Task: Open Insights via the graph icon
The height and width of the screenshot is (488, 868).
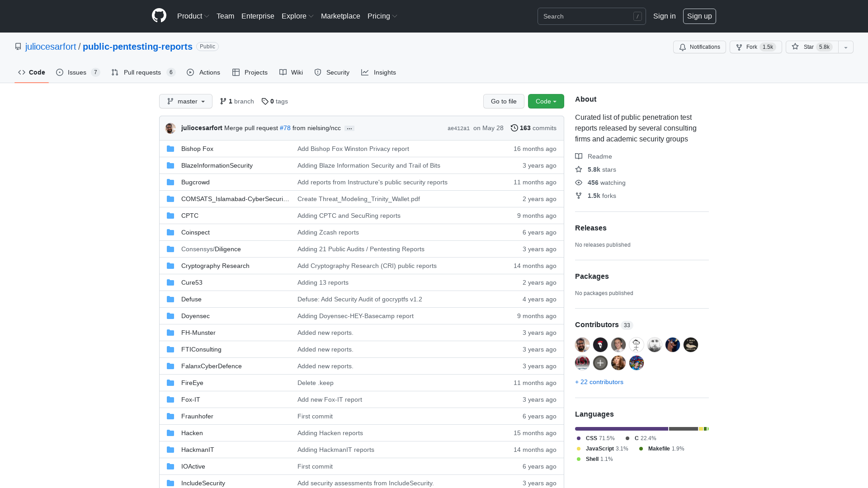Action: click(365, 72)
